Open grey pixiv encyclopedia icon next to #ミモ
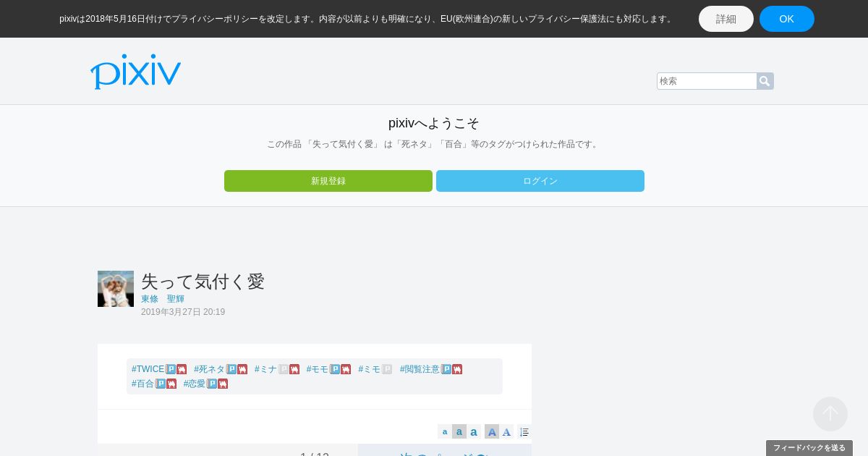 (387, 369)
